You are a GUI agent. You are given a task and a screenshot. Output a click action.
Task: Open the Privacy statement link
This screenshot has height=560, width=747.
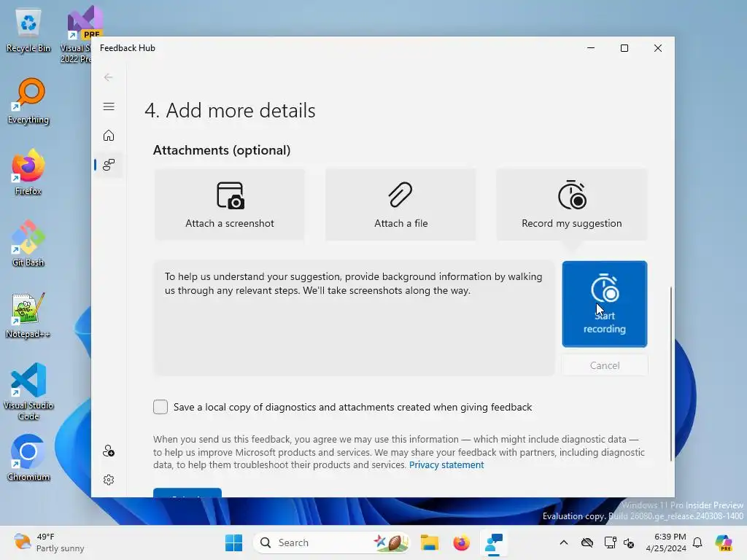point(446,464)
